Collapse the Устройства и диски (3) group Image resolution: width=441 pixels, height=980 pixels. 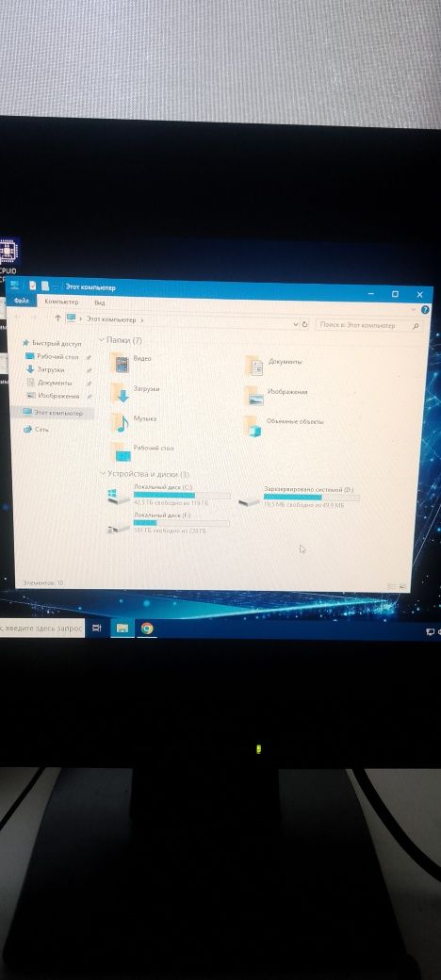103,474
